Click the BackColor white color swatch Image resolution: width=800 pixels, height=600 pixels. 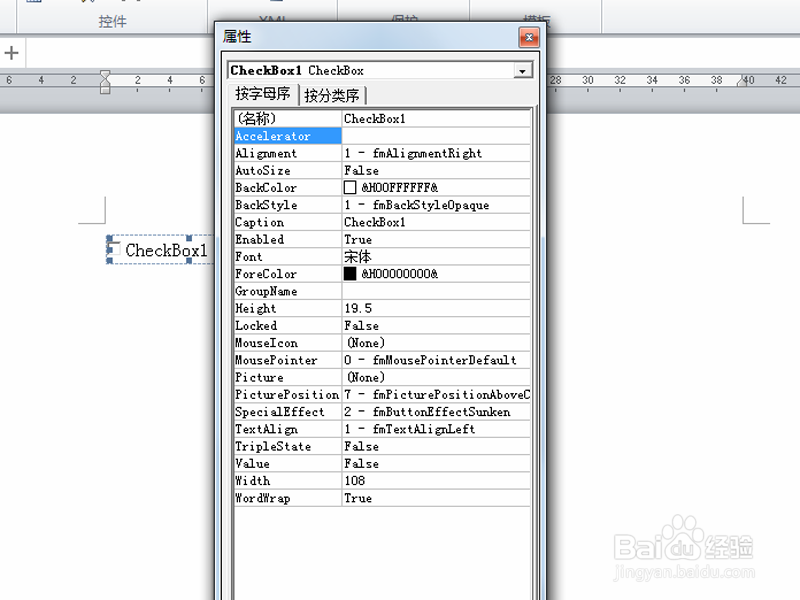click(350, 188)
